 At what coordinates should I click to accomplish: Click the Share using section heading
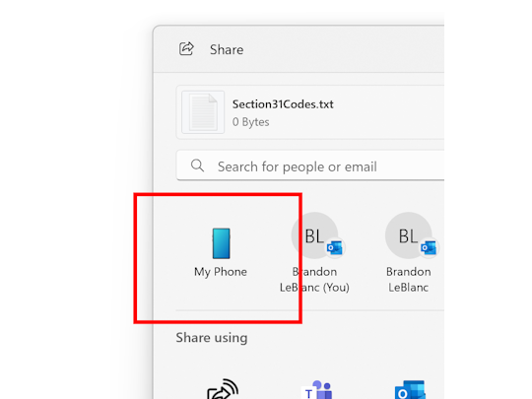pos(212,338)
